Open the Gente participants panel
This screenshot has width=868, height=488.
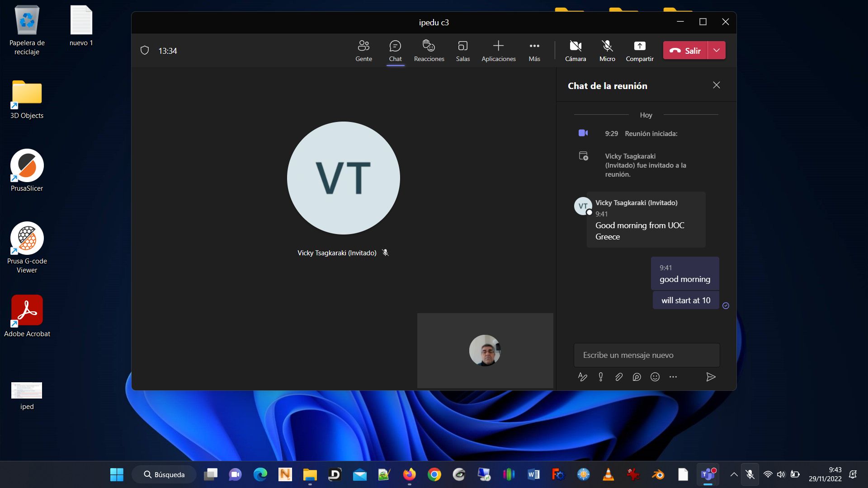pyautogui.click(x=363, y=51)
